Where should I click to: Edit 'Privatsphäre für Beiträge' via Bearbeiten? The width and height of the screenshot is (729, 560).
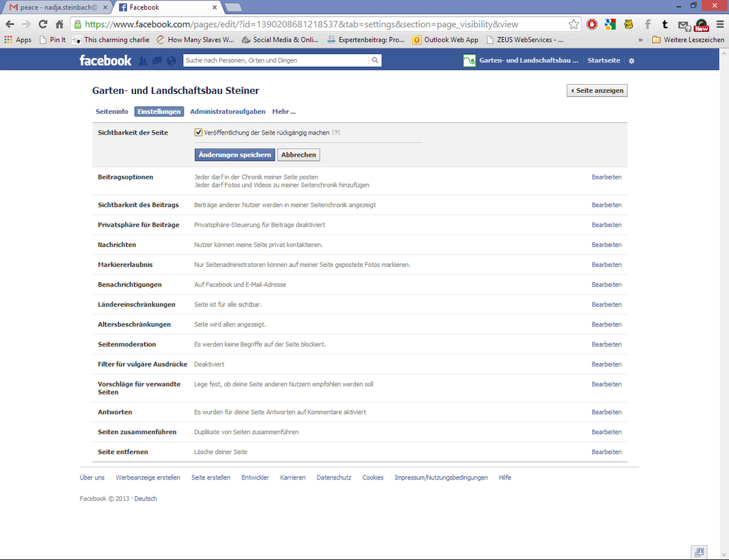607,225
